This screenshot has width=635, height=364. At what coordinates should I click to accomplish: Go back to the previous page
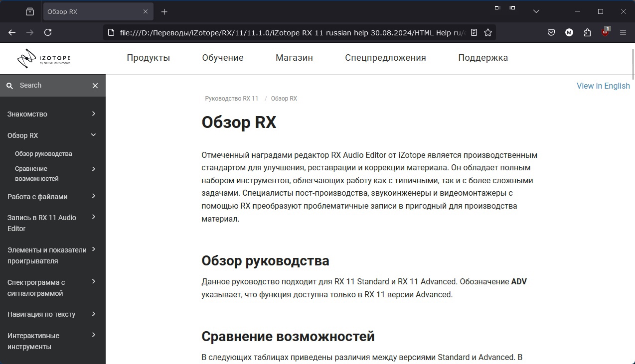(x=12, y=32)
